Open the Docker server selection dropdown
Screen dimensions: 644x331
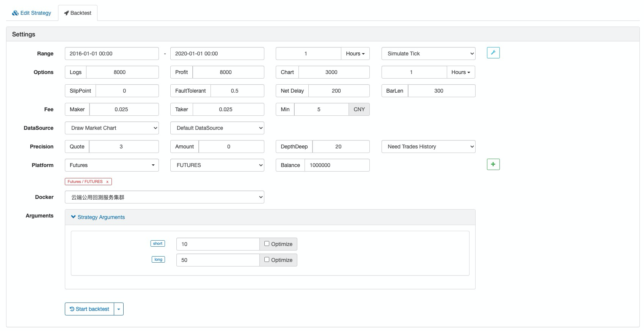click(164, 197)
